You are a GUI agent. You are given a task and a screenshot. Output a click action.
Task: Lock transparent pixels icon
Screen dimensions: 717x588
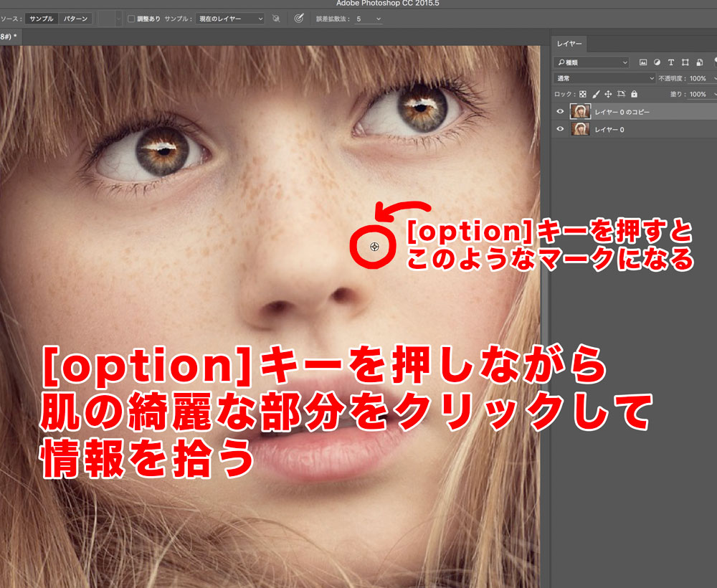click(x=582, y=94)
